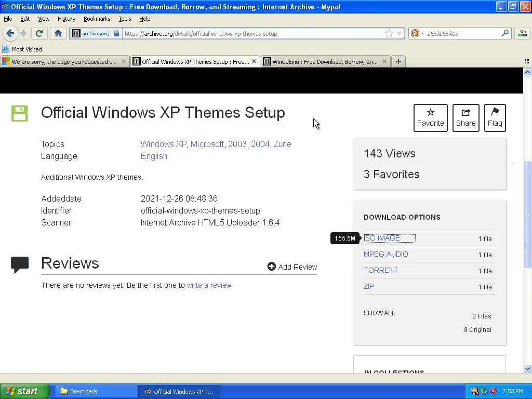Image resolution: width=532 pixels, height=399 pixels.
Task: Click the Reviews speech bubble icon
Action: pos(20,264)
